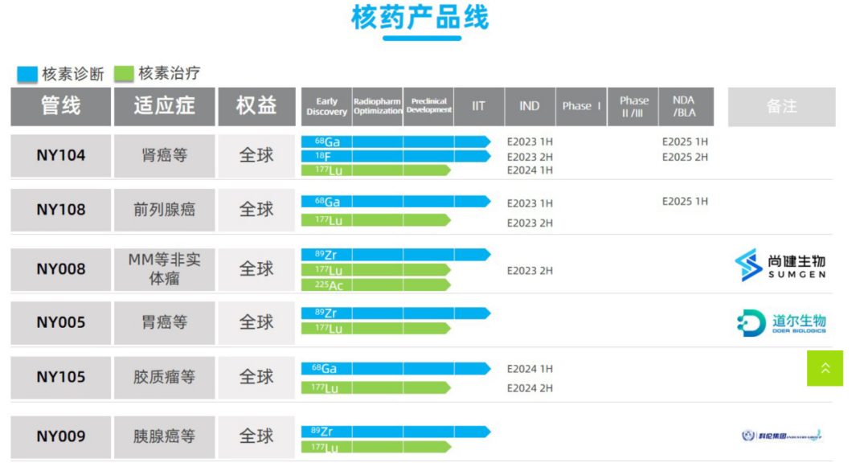
Task: Click the 89Zr progress bar for NY005
Action: (x=395, y=313)
